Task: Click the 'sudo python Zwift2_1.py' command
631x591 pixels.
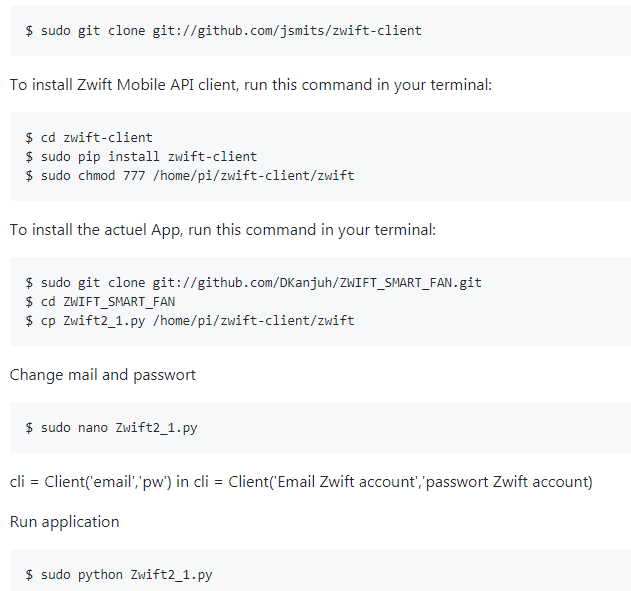Action: (x=119, y=575)
